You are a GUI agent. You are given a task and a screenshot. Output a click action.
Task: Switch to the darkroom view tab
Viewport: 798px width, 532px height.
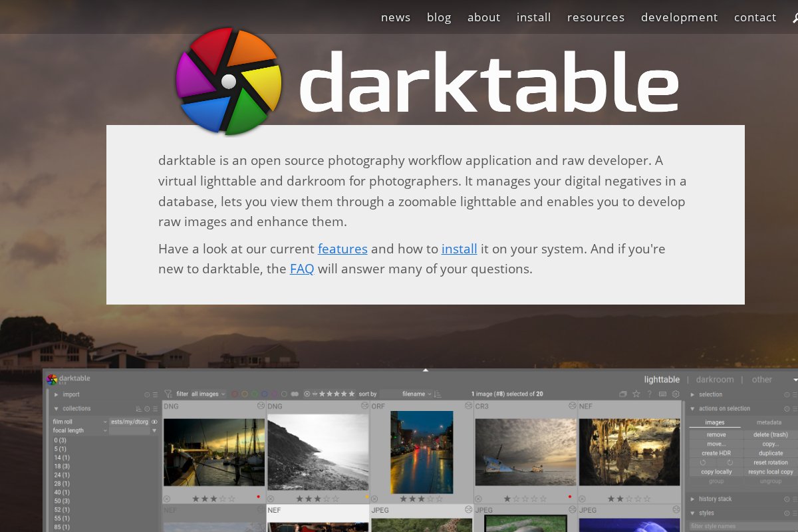[714, 380]
